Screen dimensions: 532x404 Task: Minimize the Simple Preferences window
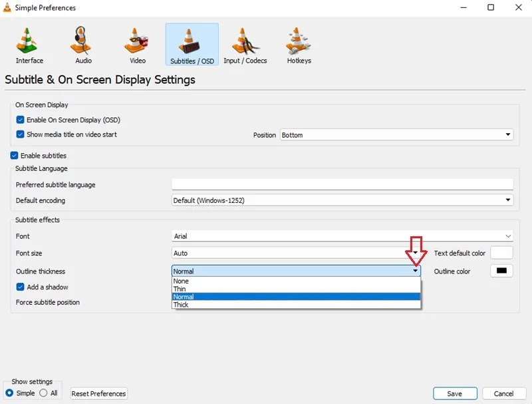tap(464, 7)
